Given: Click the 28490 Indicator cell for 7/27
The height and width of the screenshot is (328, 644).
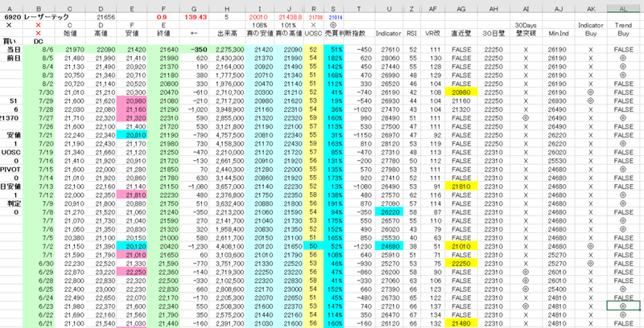Looking at the screenshot, I should click(x=389, y=118).
